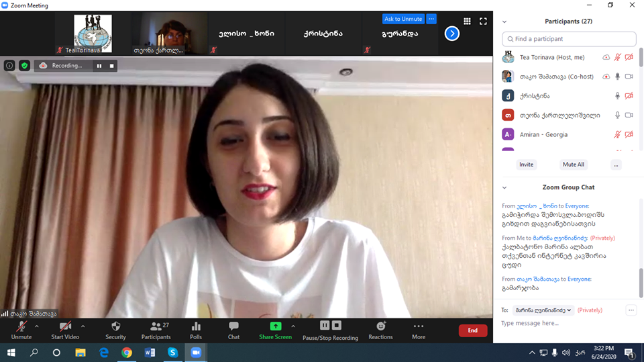Screen dimensions: 644x362
Task: Pause recording from the bottom toolbar
Action: pyautogui.click(x=325, y=325)
